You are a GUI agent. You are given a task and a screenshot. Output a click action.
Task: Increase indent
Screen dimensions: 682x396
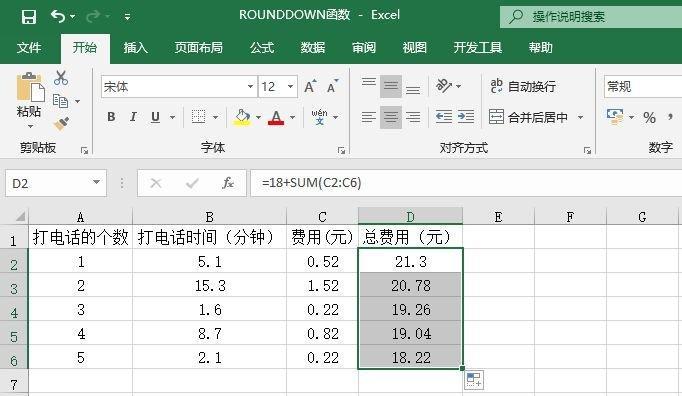(466, 117)
